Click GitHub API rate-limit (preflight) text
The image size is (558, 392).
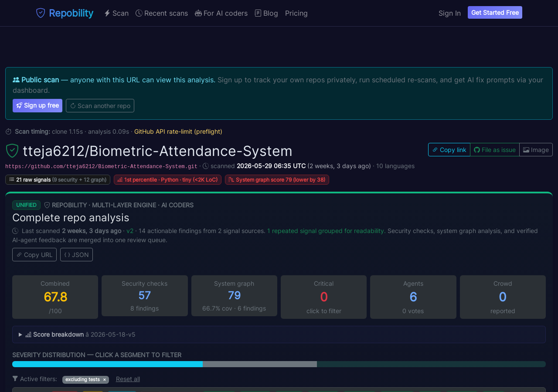click(178, 132)
